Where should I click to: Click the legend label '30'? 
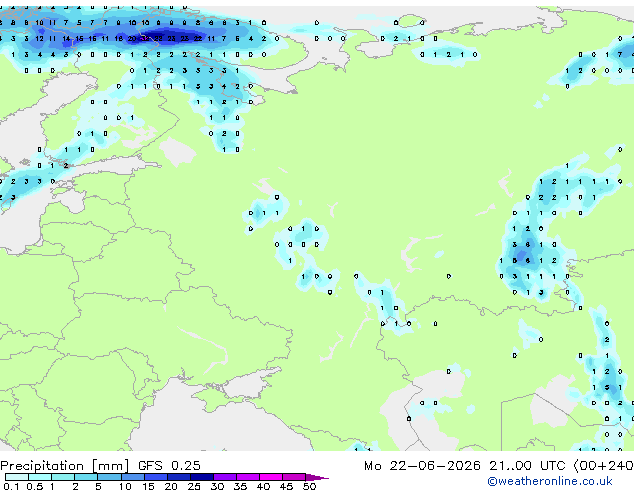coord(217,486)
